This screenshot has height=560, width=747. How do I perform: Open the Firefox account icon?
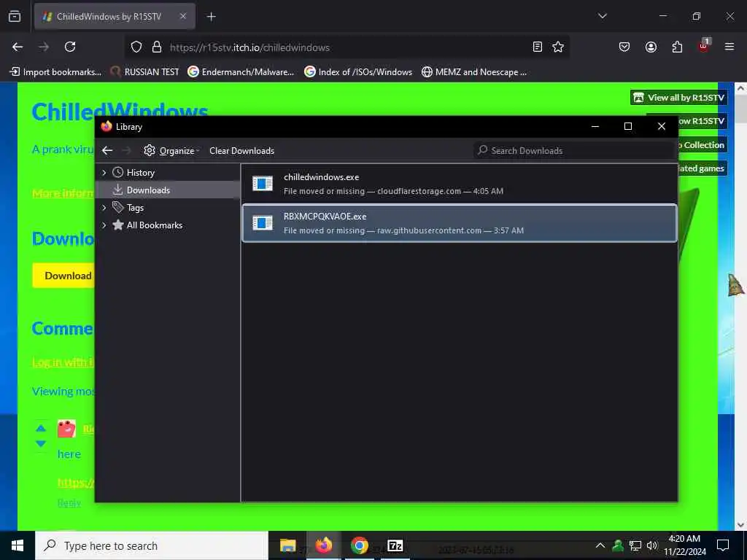click(651, 47)
